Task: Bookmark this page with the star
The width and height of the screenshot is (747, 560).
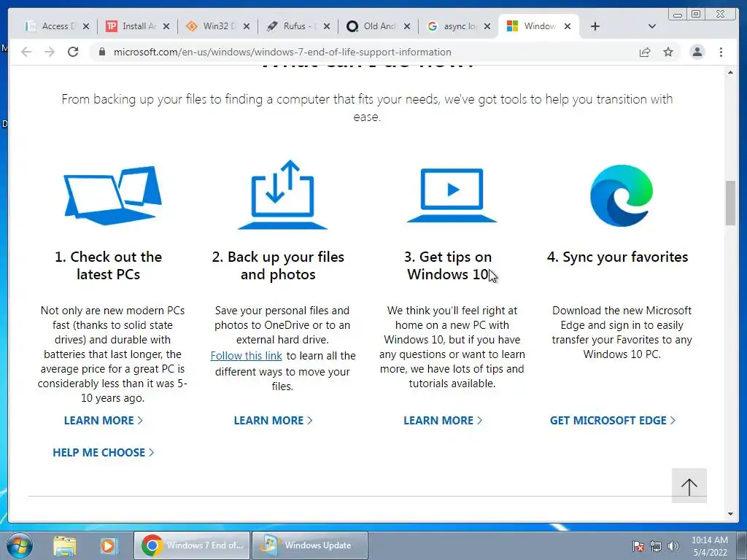Action: (x=668, y=52)
